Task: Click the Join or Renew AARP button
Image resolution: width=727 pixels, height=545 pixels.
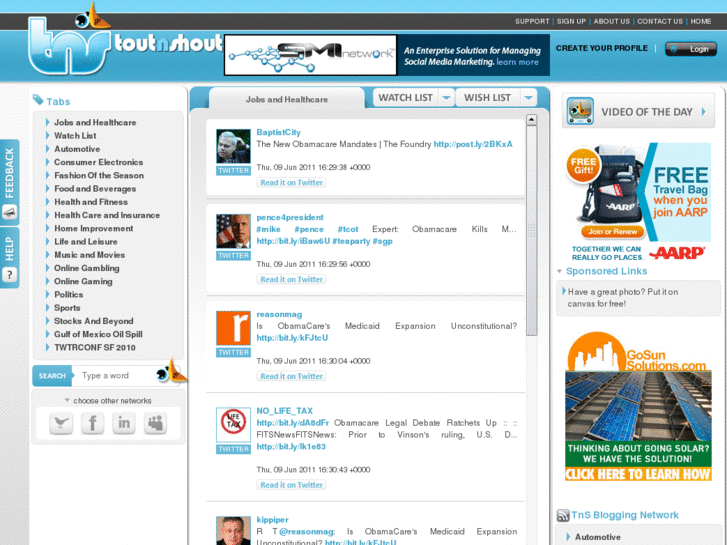Action: click(x=612, y=231)
